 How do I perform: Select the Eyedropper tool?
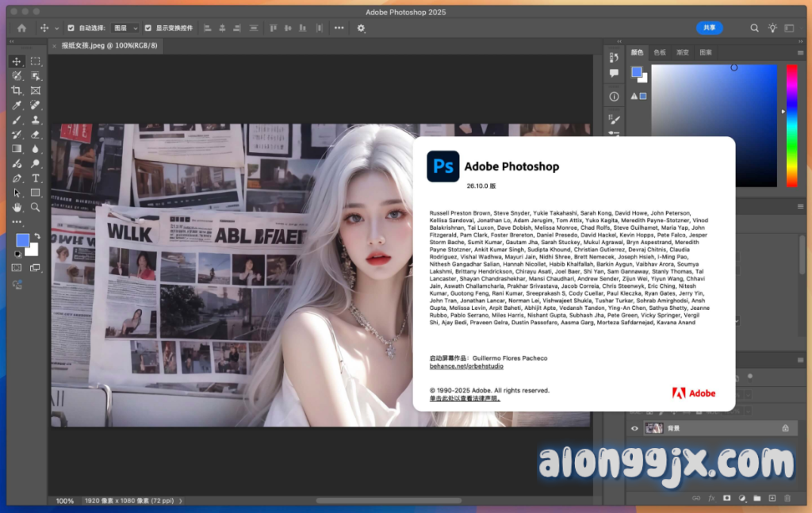coord(17,105)
